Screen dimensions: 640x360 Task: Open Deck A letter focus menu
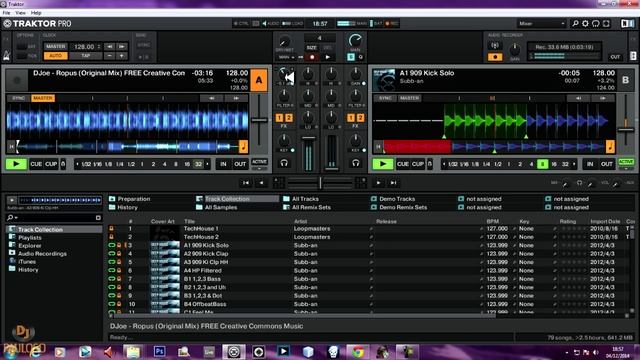coord(259,80)
